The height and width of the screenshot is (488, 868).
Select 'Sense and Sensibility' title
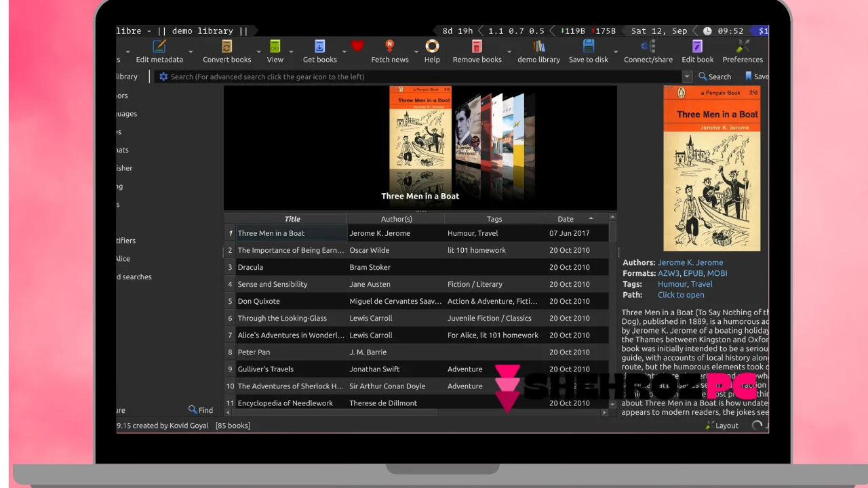[273, 284]
